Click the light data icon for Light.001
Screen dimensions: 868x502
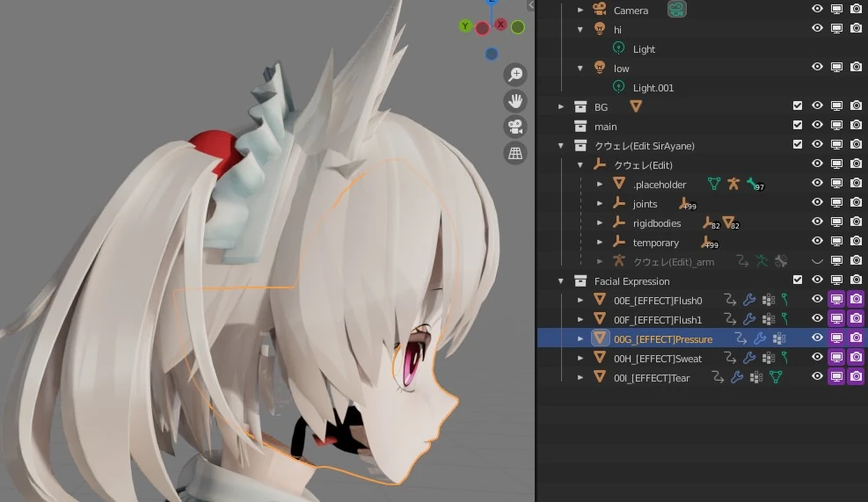click(x=619, y=87)
